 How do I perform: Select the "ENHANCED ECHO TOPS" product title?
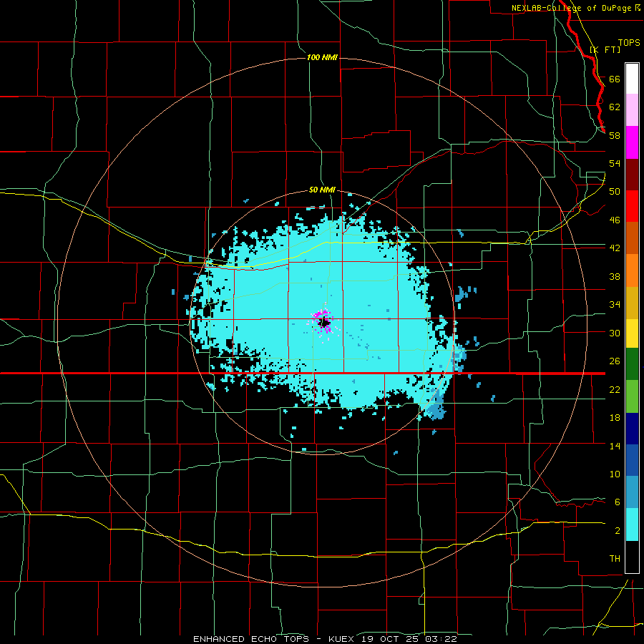[x=251, y=639]
